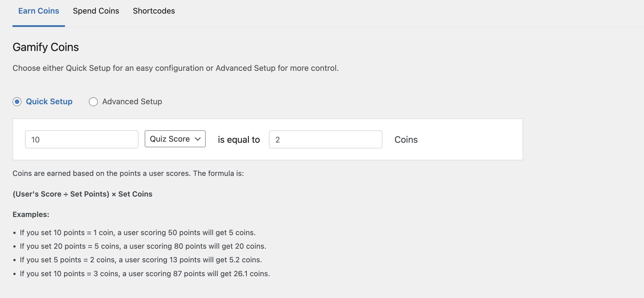
Task: Focus the coins field containing 2
Action: pos(325,139)
